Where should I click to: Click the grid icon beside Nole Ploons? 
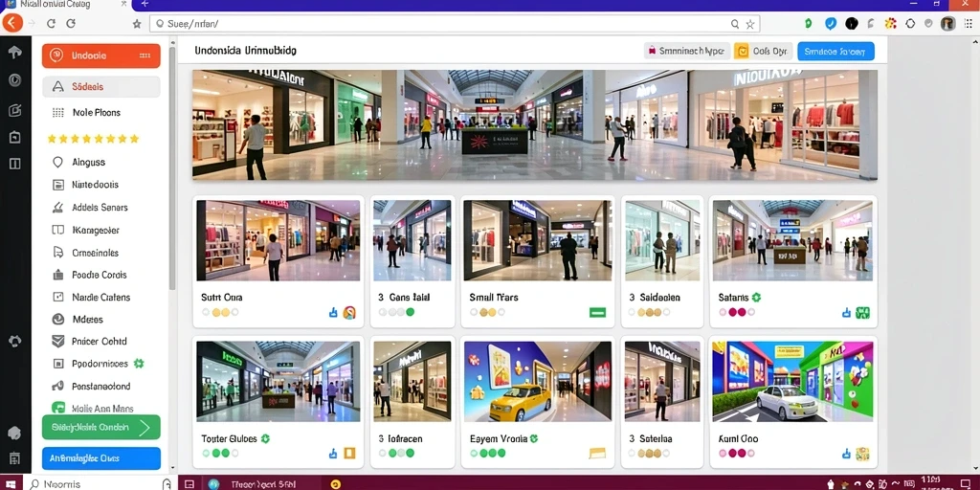(58, 113)
